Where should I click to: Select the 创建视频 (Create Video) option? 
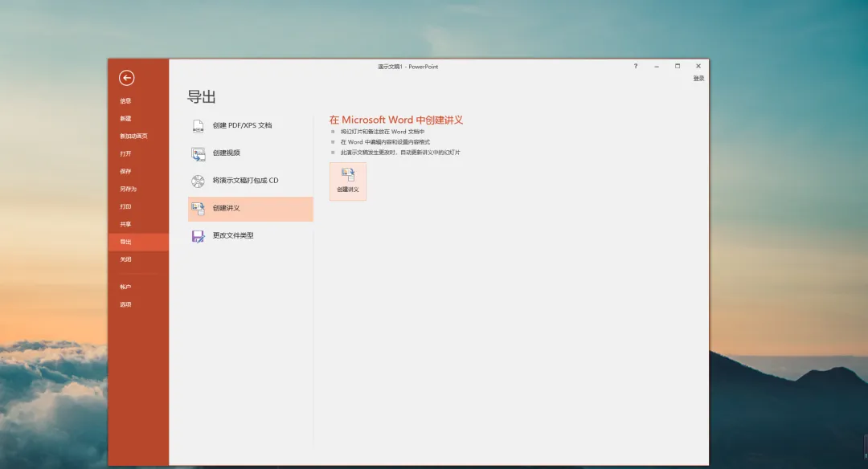[250, 153]
